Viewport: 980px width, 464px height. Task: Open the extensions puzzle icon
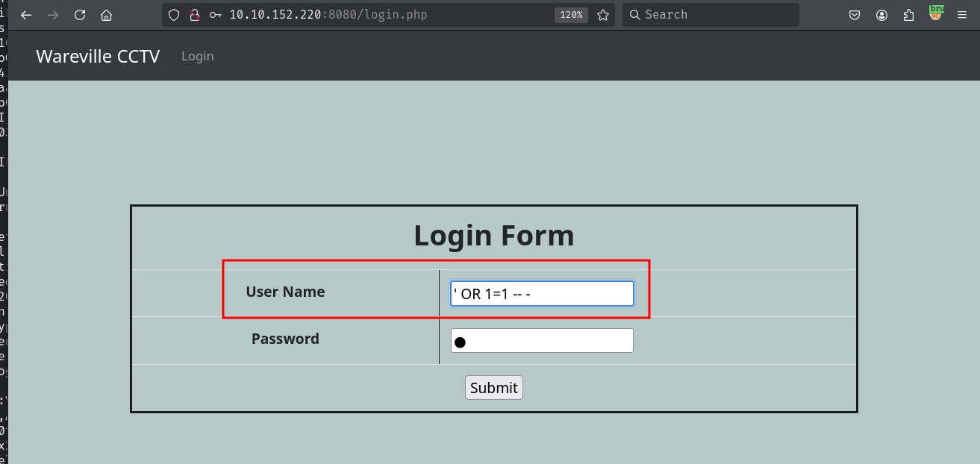(x=908, y=15)
